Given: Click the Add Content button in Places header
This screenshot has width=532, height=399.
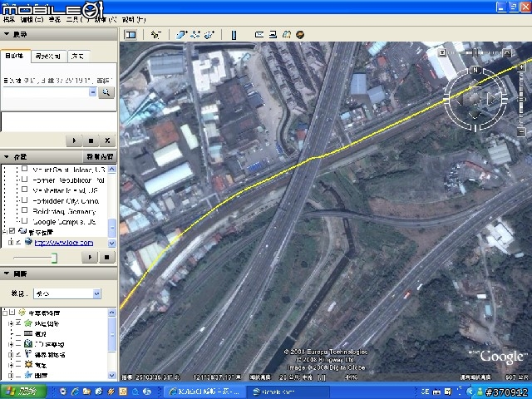Looking at the screenshot, I should (100, 157).
